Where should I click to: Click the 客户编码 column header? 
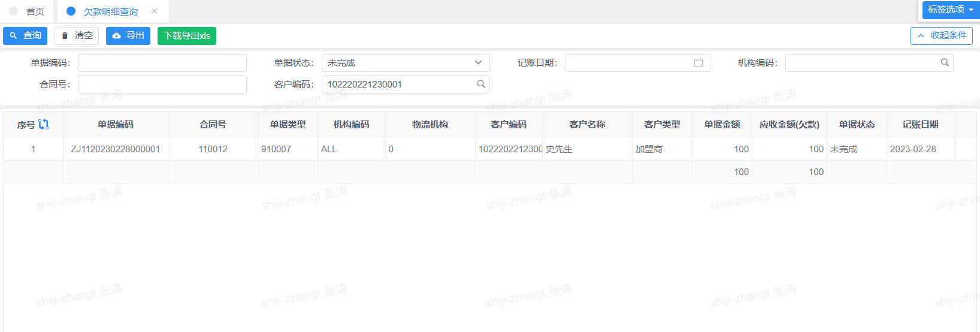509,125
